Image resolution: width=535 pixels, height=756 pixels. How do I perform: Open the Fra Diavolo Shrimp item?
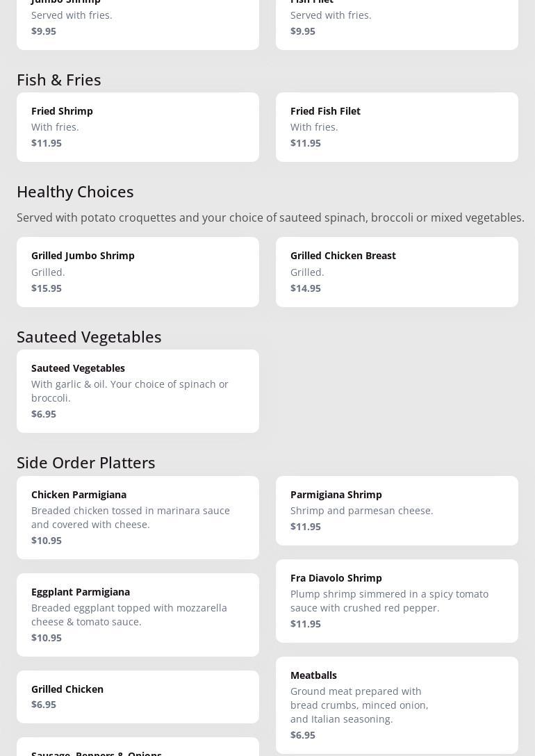click(x=397, y=600)
